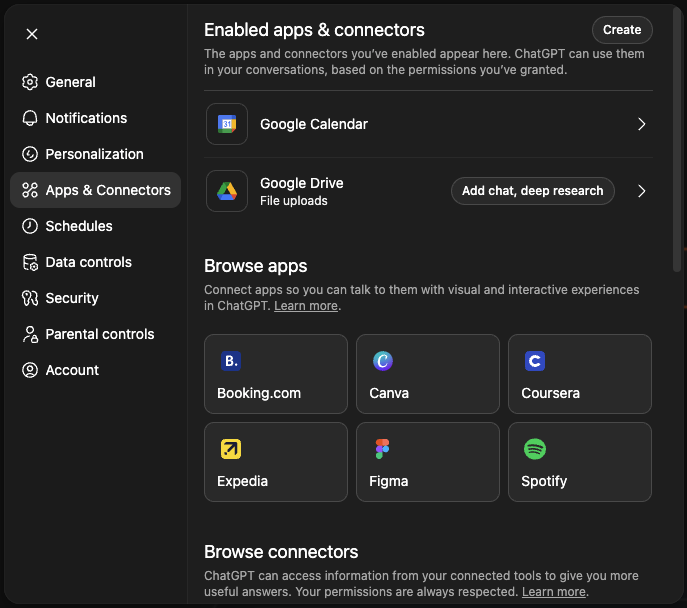Click the Account profile icon
Viewport: 687px width, 608px height.
point(30,370)
